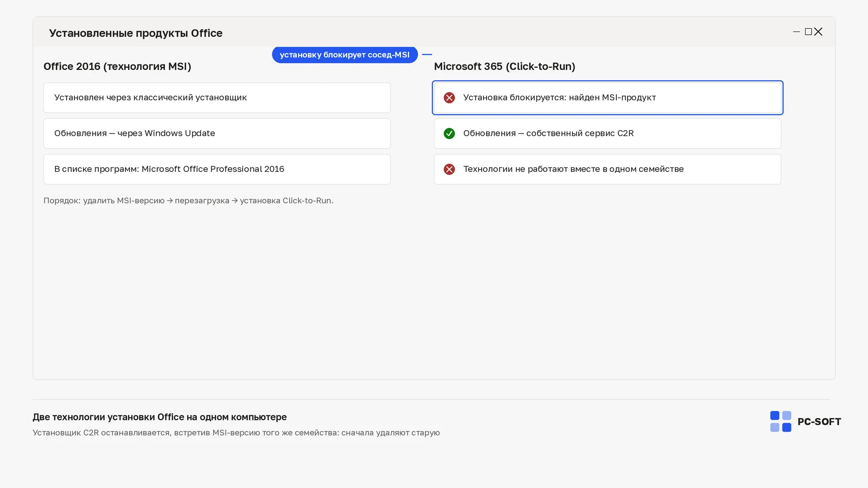Click the "установку блокирует сосед-MSI" badge
The width and height of the screenshot is (868, 488).
pos(345,55)
